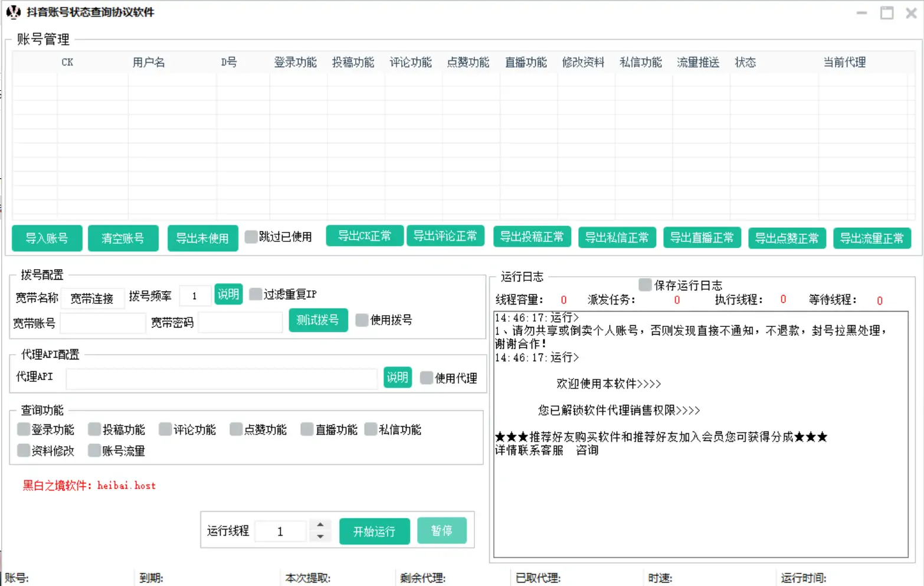This screenshot has height=586, width=924.
Task: Select the 拨号频率 input field
Action: pyautogui.click(x=195, y=296)
